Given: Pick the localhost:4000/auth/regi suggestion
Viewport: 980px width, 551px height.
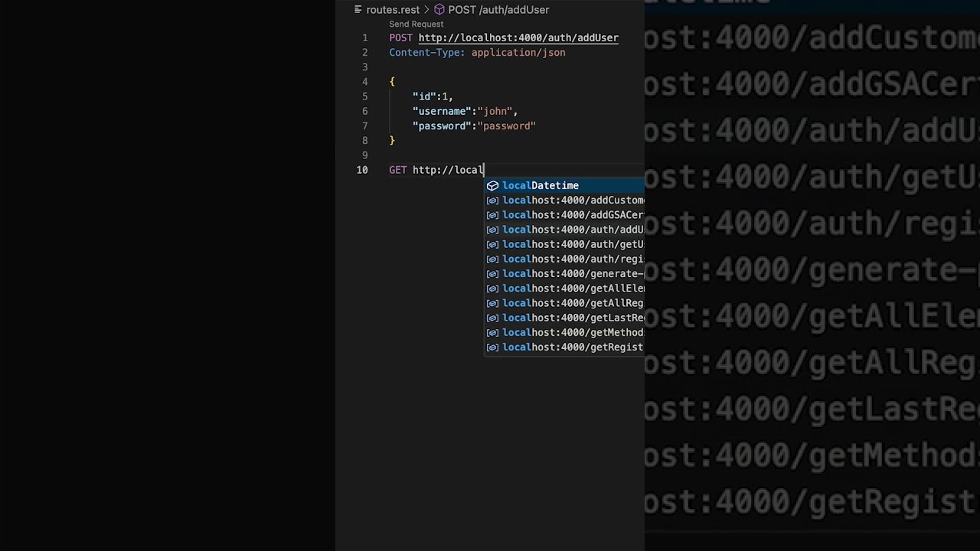Looking at the screenshot, I should point(564,259).
